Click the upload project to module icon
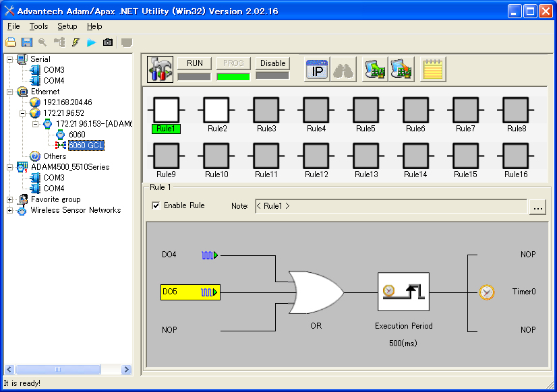Screen dimensions: 557x392 point(375,69)
